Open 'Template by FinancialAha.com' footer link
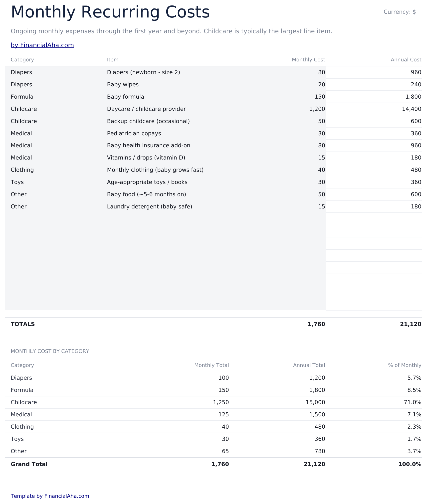The image size is (427, 504). [50, 496]
